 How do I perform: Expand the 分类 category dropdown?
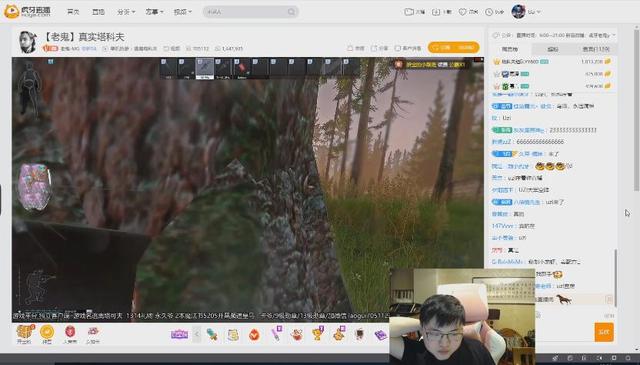(x=126, y=12)
